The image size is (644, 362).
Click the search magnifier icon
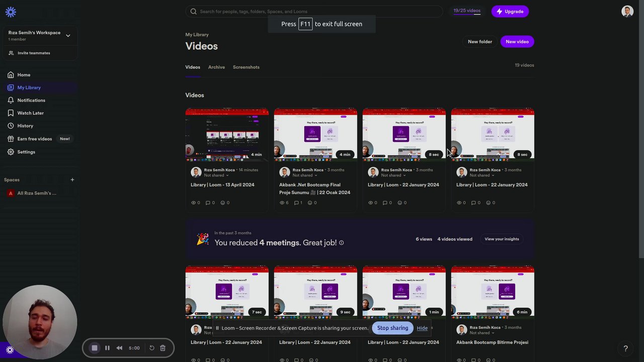click(194, 11)
